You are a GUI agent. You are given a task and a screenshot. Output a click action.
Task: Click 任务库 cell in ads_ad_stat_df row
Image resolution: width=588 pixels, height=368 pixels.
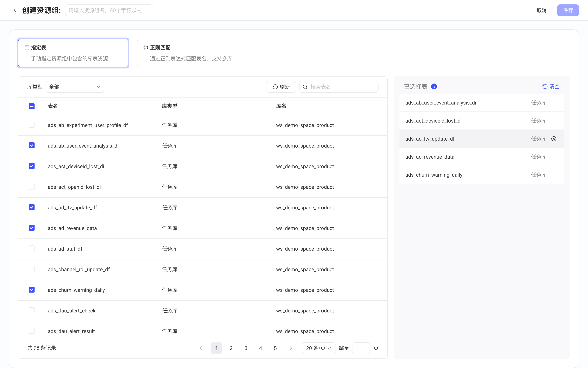[x=170, y=249]
